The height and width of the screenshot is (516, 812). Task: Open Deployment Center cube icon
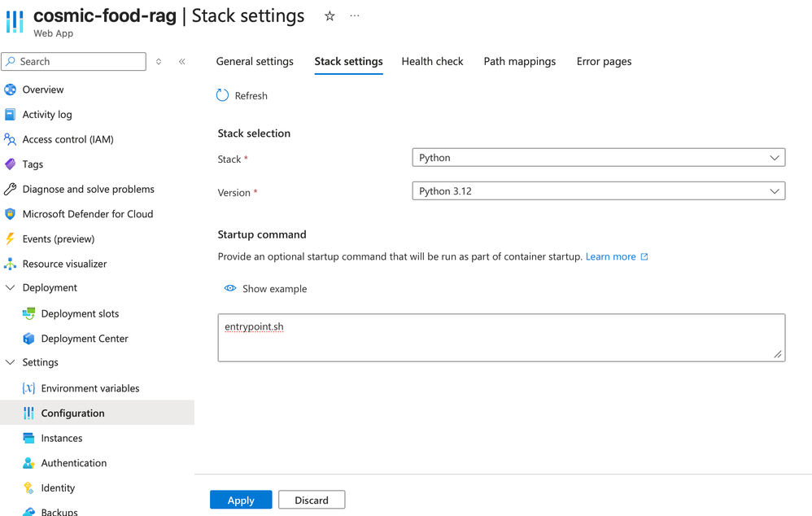point(28,339)
